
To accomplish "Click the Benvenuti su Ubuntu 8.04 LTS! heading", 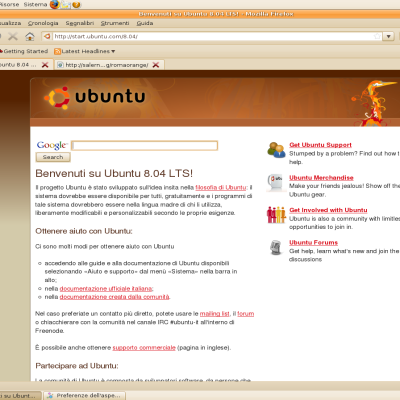I will tap(114, 173).
